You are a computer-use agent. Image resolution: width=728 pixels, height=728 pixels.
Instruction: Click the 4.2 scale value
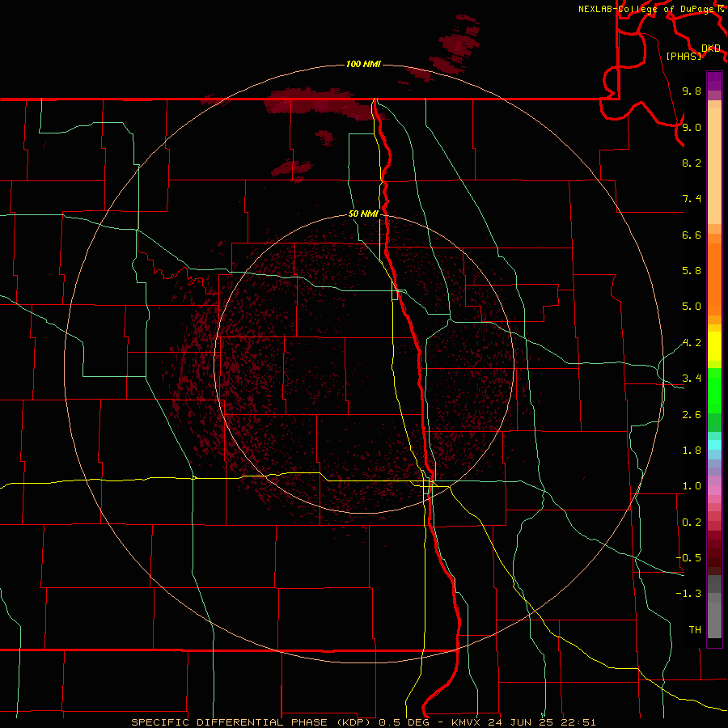[x=692, y=343]
